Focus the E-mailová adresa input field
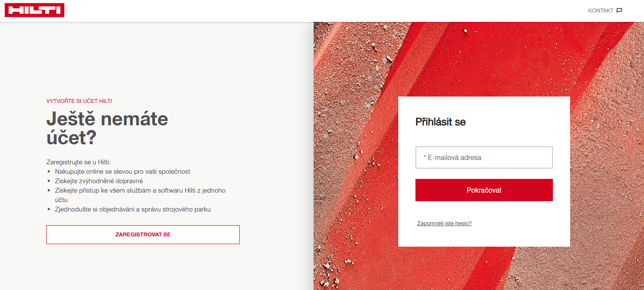 (x=484, y=157)
